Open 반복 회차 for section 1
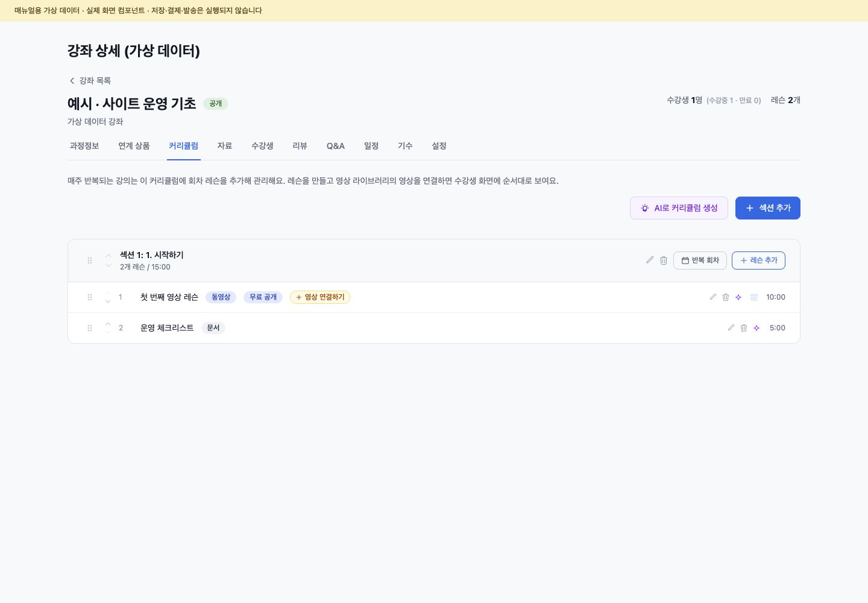Viewport: 868px width, 603px height. click(700, 260)
